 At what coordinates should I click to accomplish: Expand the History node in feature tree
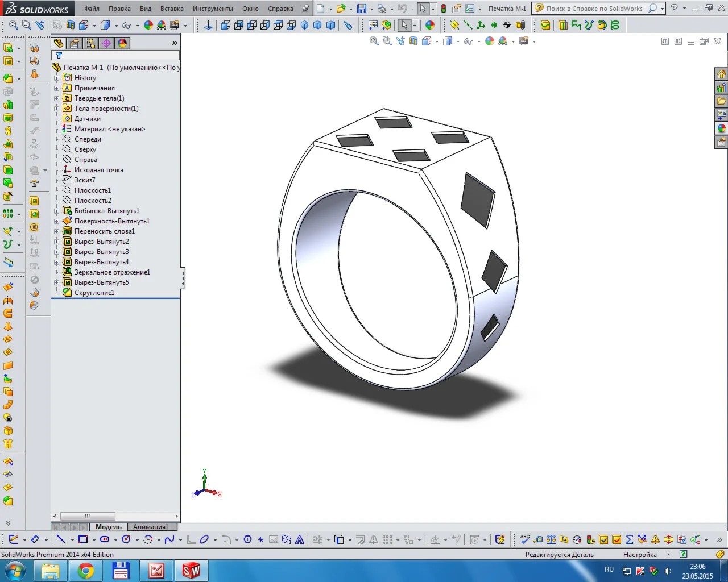tap(56, 78)
